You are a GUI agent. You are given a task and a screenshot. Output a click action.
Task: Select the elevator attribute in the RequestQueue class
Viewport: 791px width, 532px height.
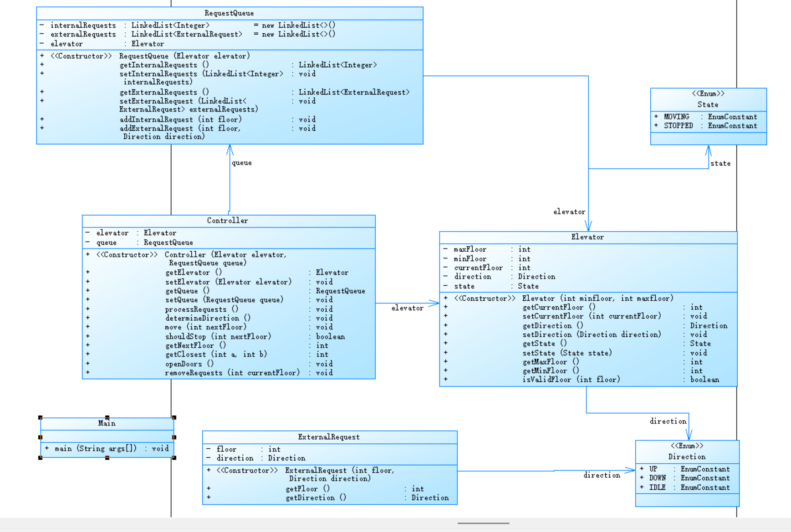point(102,44)
